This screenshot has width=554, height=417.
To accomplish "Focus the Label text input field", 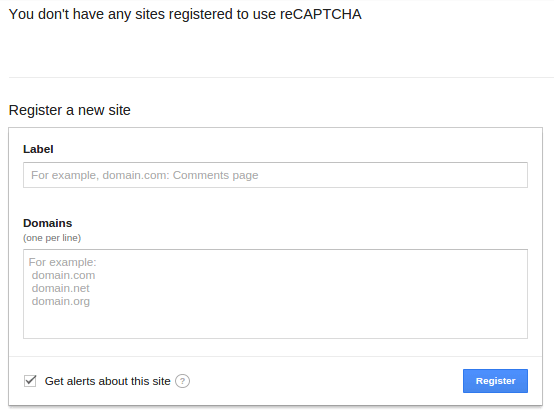I will 275,175.
